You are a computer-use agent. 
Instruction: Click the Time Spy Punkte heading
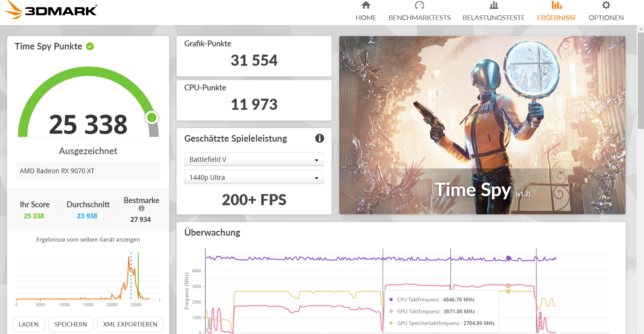click(49, 46)
